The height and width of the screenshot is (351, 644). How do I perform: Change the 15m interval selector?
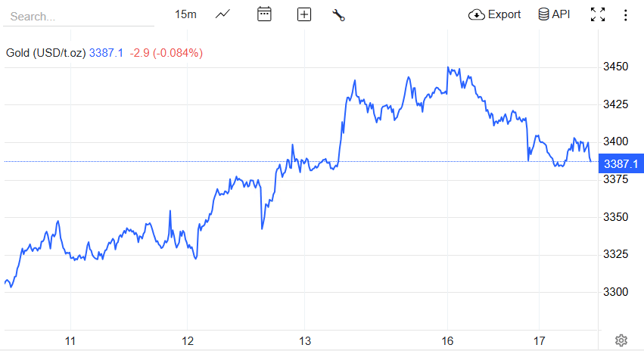click(185, 14)
